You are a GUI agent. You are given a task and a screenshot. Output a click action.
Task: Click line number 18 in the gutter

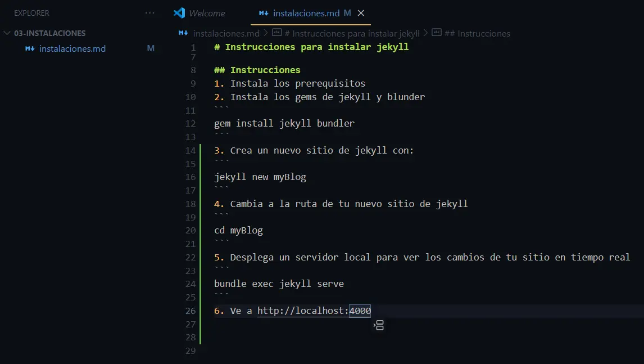pyautogui.click(x=191, y=204)
